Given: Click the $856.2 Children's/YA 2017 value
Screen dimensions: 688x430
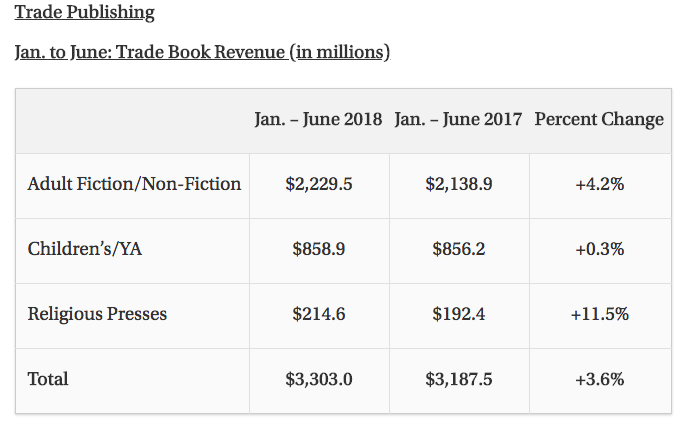Looking at the screenshot, I should pyautogui.click(x=459, y=249).
